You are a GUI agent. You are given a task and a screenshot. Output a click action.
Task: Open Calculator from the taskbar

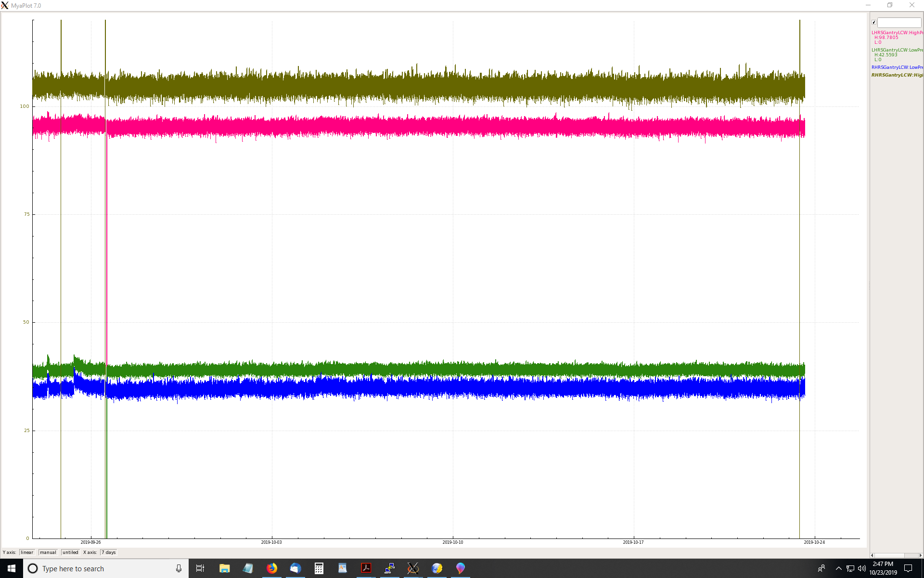pos(319,568)
